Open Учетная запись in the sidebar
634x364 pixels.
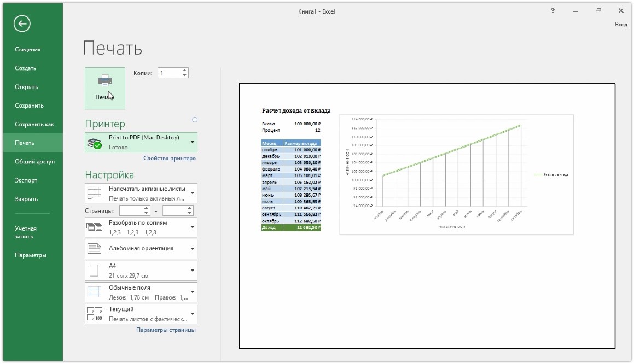[x=26, y=232]
